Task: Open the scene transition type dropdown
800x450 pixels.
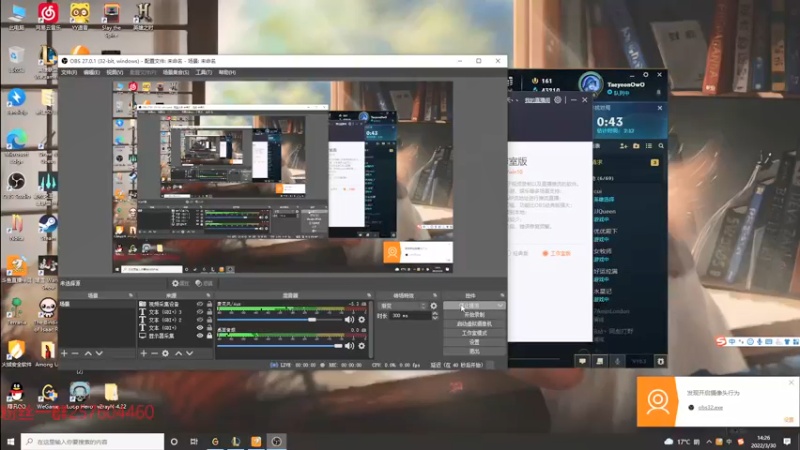Action: [x=403, y=306]
